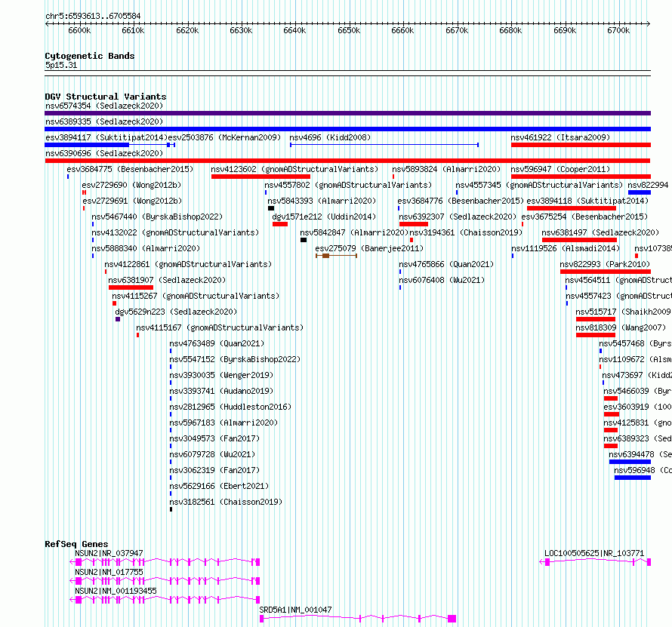Viewport: 672px width, 627px height.
Task: Click the nsv6574354 (Sedlazeck2020) purple variant bar
Action: click(347, 113)
